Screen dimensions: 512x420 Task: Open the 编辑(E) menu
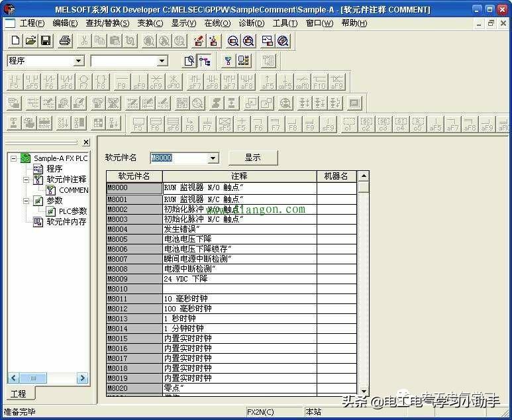pyautogui.click(x=65, y=23)
